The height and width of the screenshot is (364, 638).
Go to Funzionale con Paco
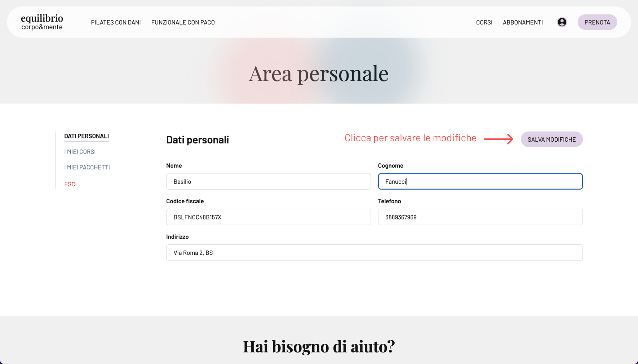183,22
